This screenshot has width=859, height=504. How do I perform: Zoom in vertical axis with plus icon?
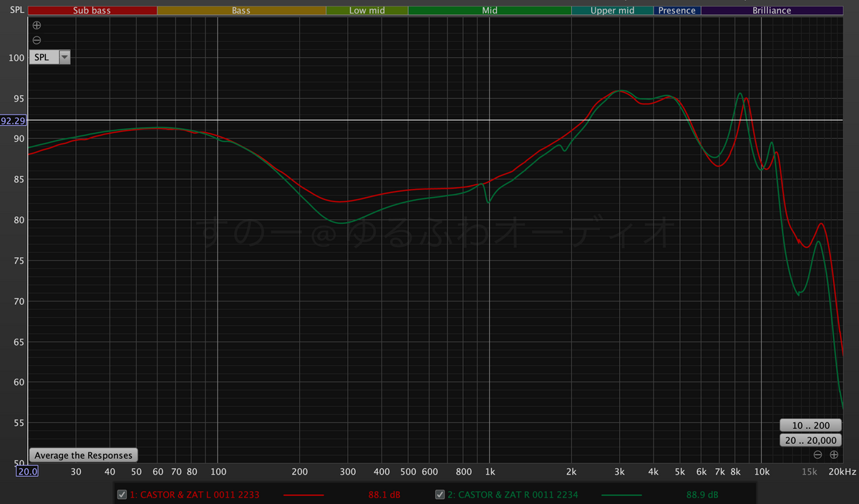37,25
